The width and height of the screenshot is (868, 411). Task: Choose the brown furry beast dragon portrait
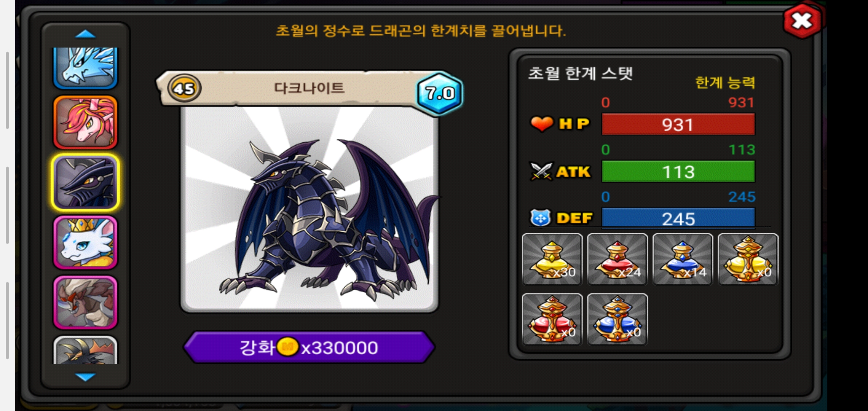pos(85,303)
